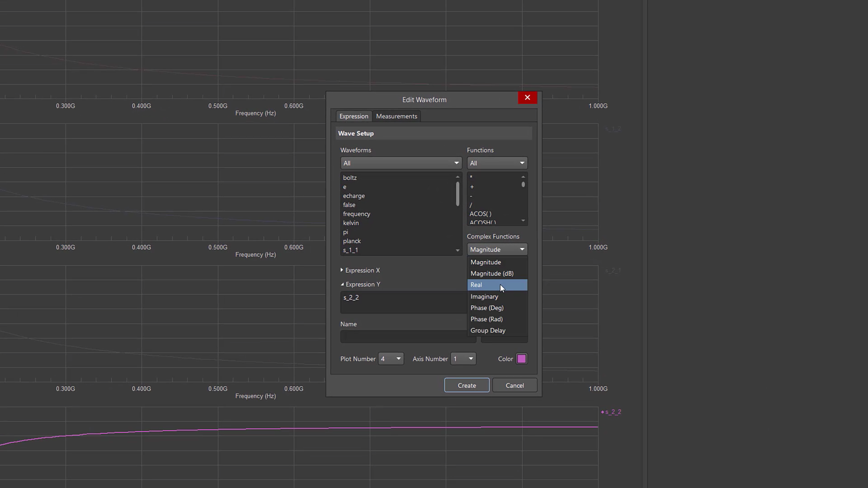
Task: Select the Expression tab
Action: pos(354,116)
